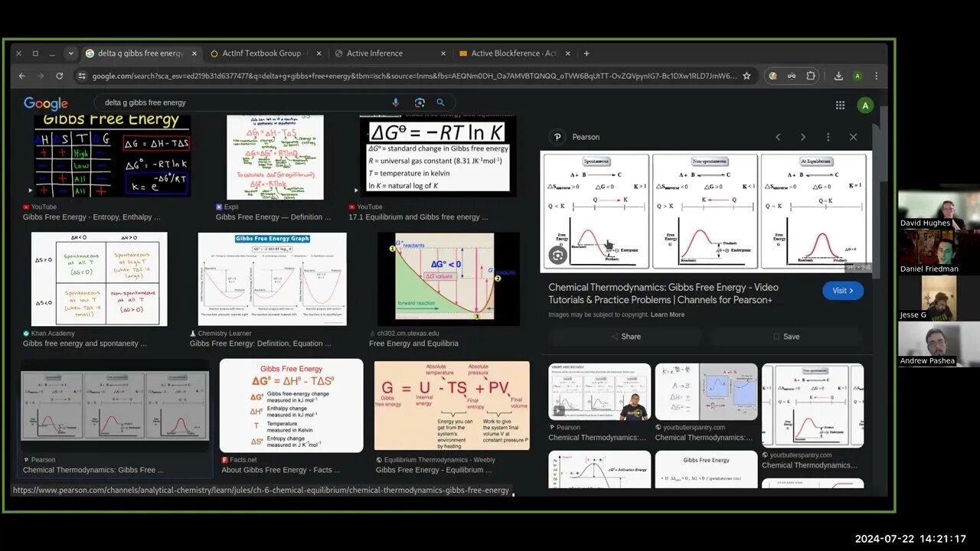Screen dimensions: 980x551
Task: Open more options in the Pearson preview panel
Action: tap(828, 137)
